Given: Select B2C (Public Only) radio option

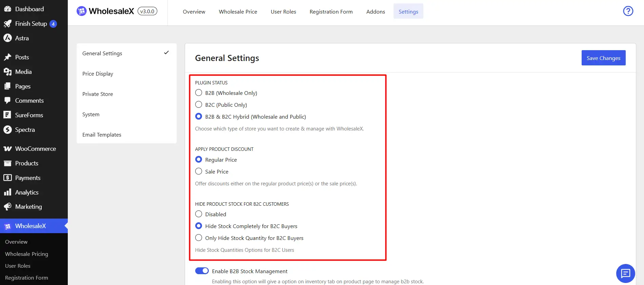Looking at the screenshot, I should coord(199,105).
